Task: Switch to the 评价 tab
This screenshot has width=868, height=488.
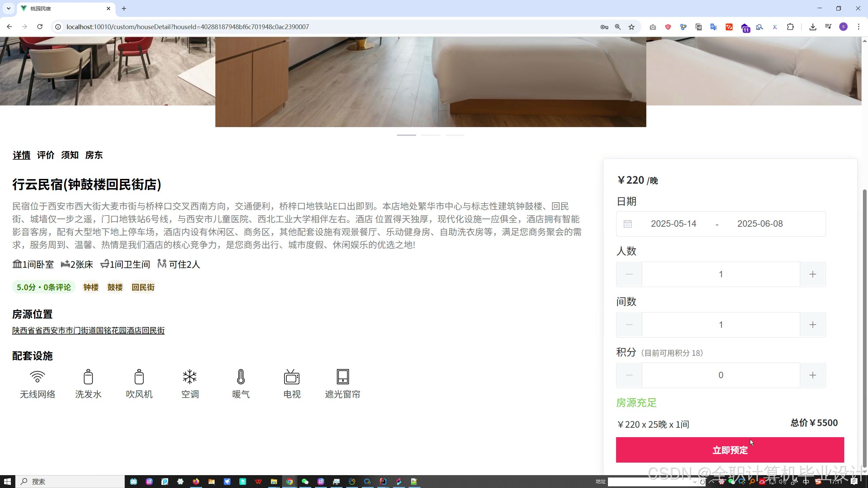Action: coord(46,155)
